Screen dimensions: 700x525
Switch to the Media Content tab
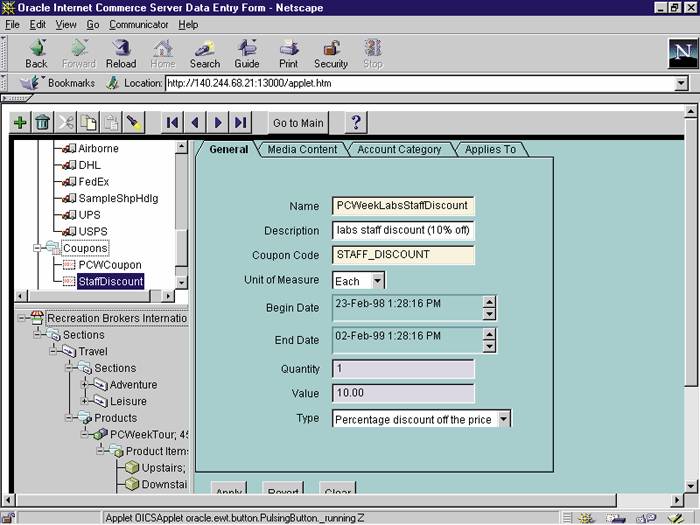(302, 150)
